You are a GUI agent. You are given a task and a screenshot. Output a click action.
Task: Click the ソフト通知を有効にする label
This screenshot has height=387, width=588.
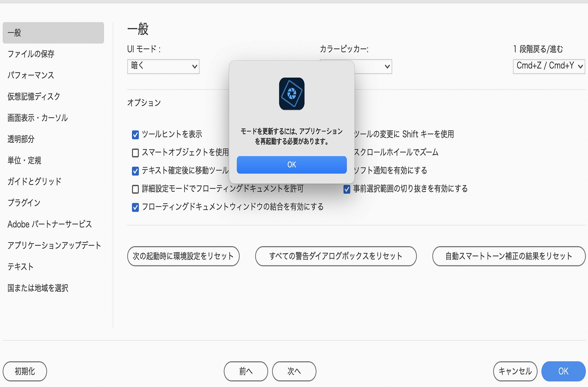391,170
